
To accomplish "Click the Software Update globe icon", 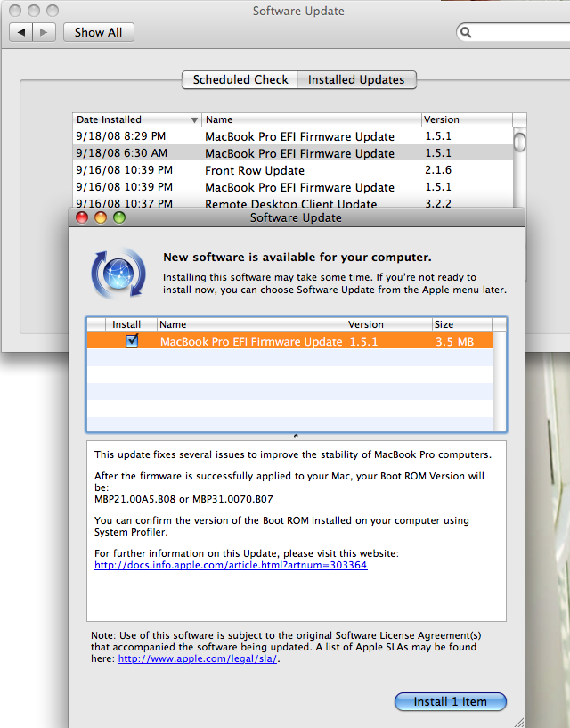I will (x=118, y=273).
